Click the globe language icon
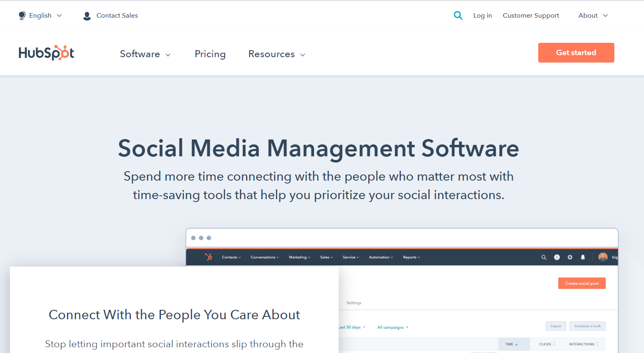 [22, 16]
